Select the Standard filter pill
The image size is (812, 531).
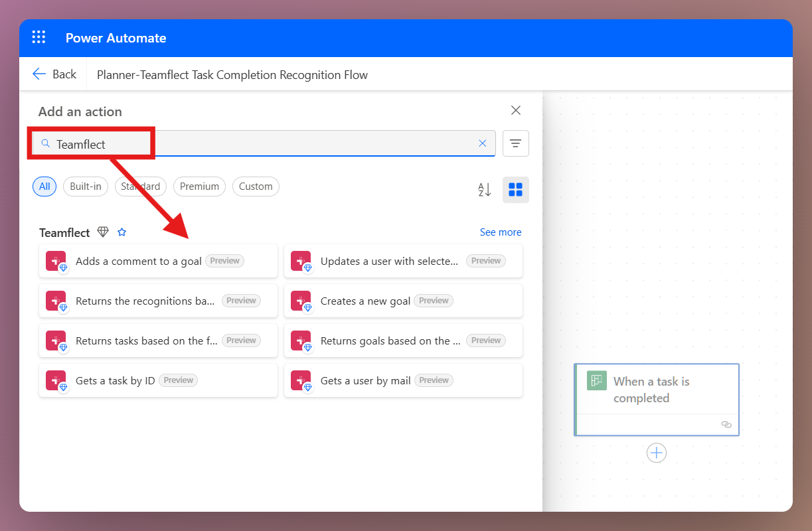coord(141,187)
